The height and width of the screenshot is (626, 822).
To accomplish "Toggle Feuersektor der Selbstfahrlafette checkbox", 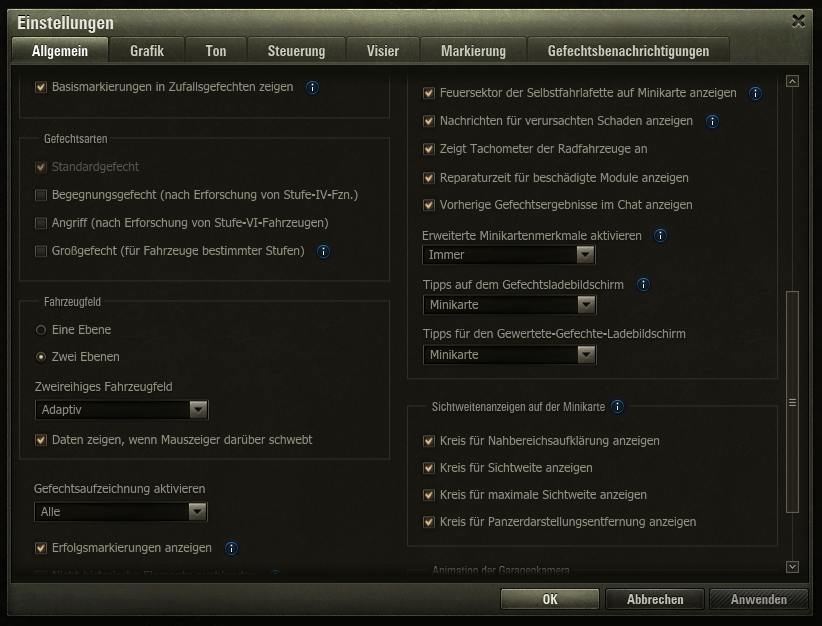I will (429, 93).
